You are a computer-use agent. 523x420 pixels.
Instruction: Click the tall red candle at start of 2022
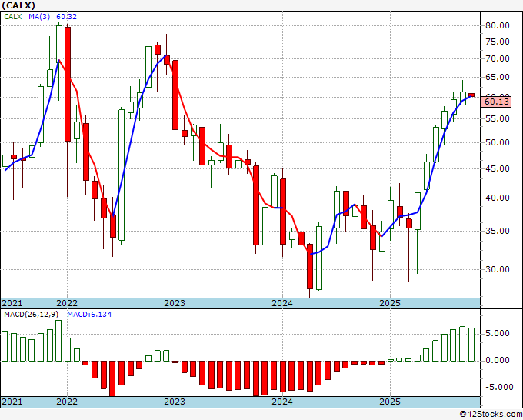68,84
